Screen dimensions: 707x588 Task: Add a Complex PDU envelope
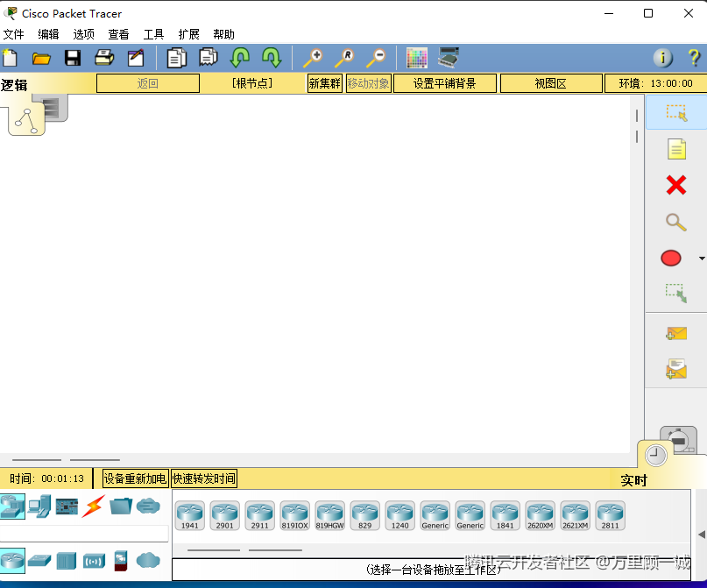click(676, 369)
